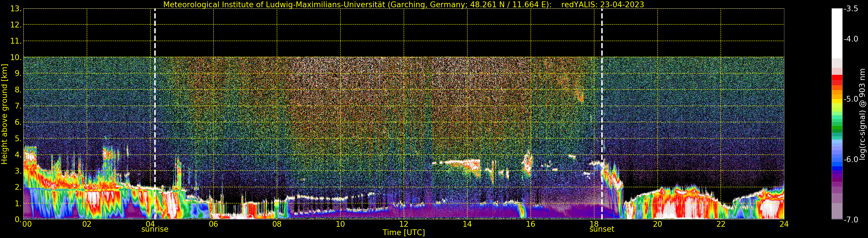Click height axis tick label 1
Image resolution: width=868 pixels, height=238 pixels.
[18, 203]
